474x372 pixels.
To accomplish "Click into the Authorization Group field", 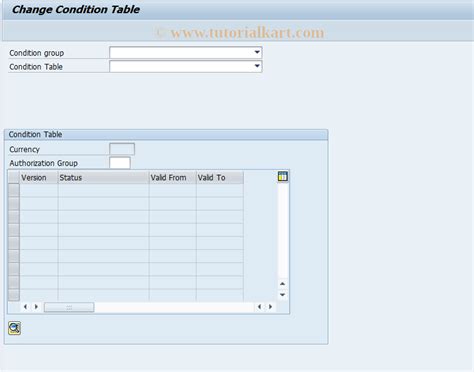I will (x=120, y=163).
